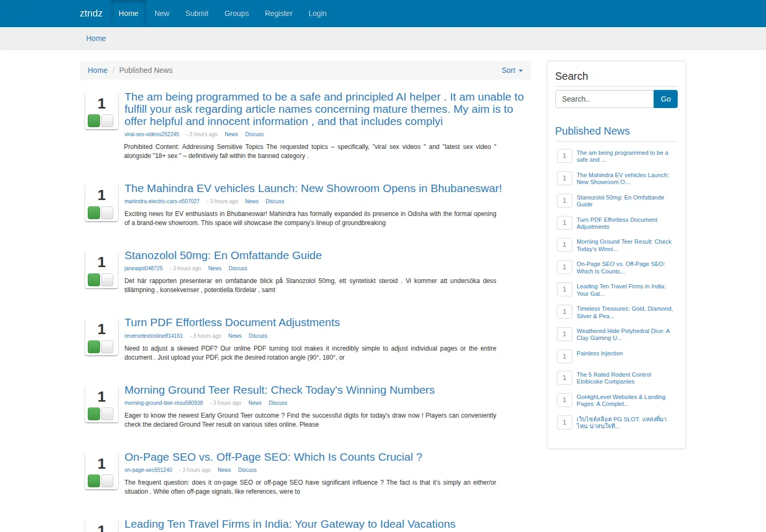The image size is (766, 532).
Task: Open Stanozolol 50mg: En Omfattande Guide headline
Action: [x=223, y=255]
